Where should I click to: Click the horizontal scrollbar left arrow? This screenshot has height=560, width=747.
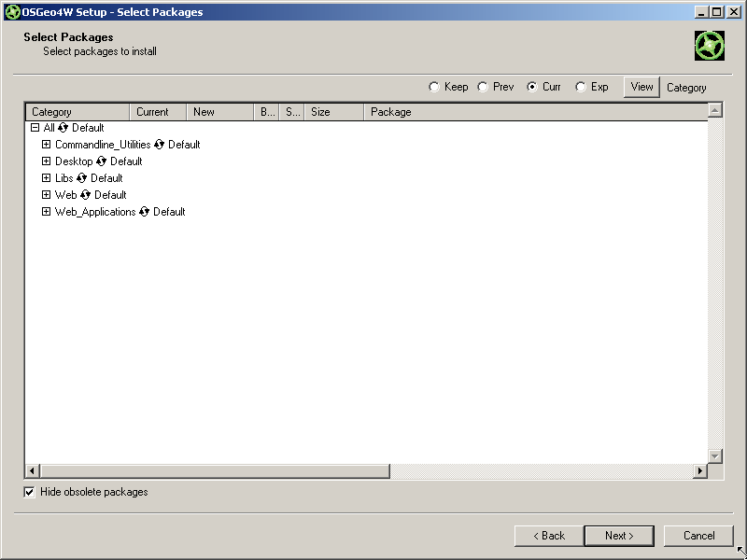32,471
